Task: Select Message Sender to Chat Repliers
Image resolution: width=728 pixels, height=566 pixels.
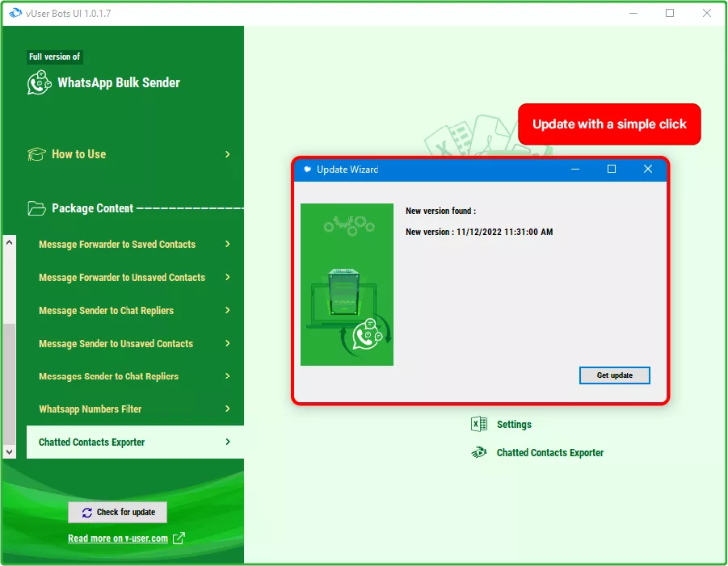Action: click(106, 310)
